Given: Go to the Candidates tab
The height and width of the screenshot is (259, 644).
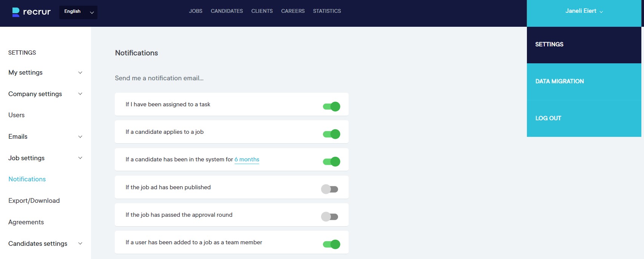Looking at the screenshot, I should pyautogui.click(x=227, y=11).
